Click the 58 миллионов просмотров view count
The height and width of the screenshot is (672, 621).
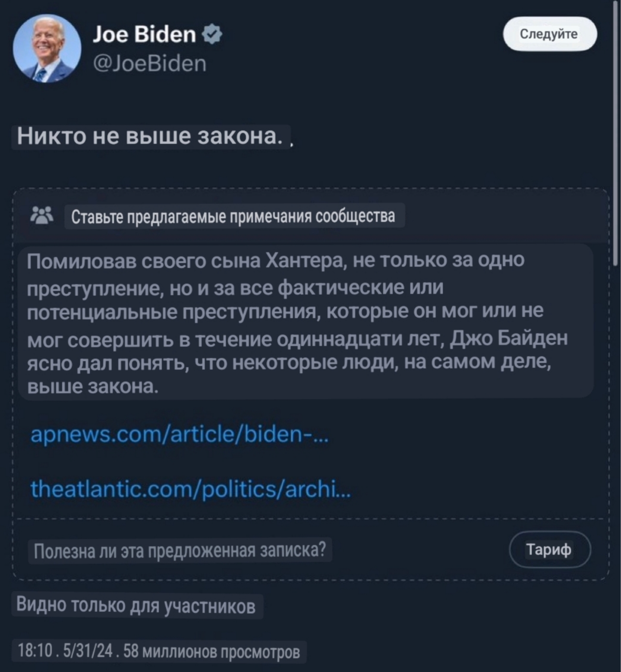[x=211, y=651]
